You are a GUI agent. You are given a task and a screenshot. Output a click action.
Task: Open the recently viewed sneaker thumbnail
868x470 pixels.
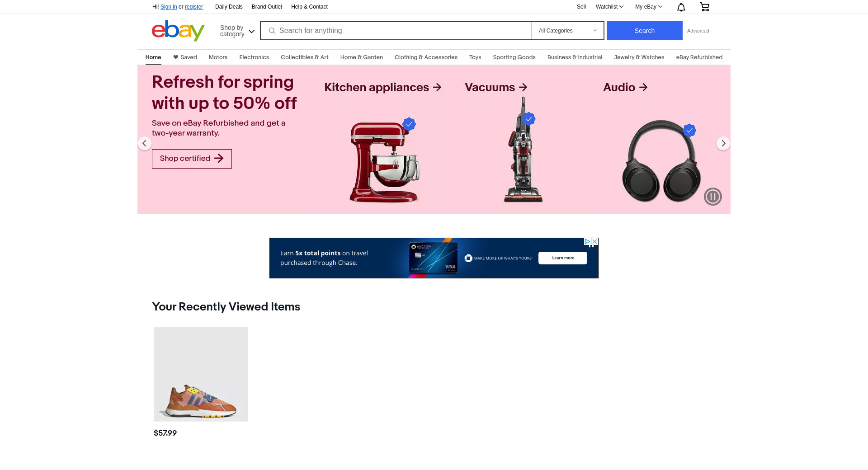[x=201, y=374]
